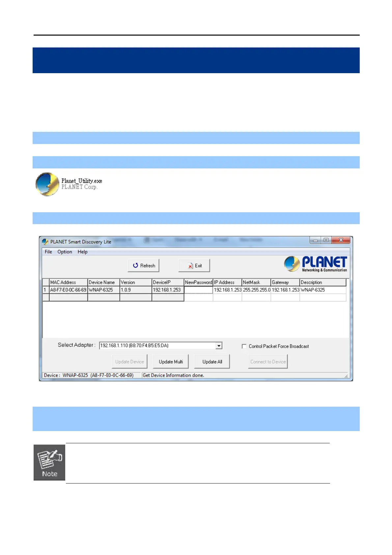Image resolution: width=392 pixels, height=555 pixels.
Task: Close the Smart Discovery Lite window
Action: click(x=341, y=240)
